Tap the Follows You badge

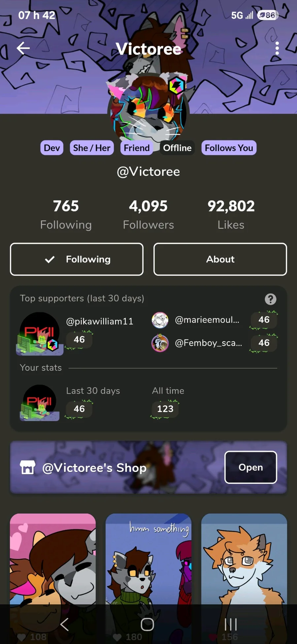229,148
